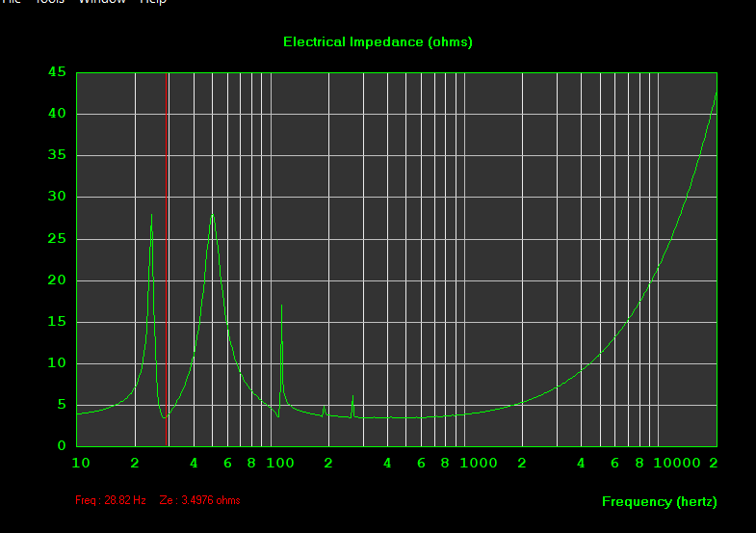Click the x-axis label 1000

(x=479, y=463)
